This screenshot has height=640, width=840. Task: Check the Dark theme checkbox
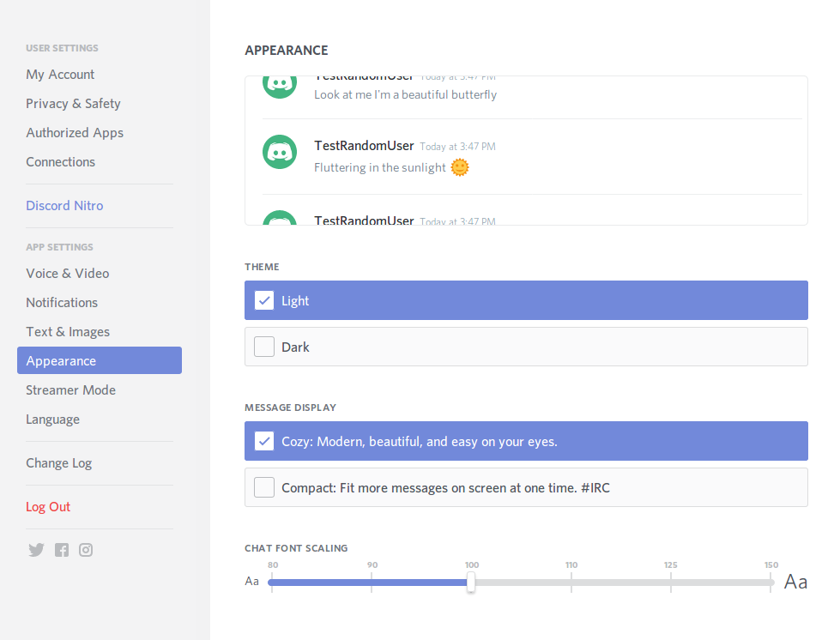click(x=264, y=347)
